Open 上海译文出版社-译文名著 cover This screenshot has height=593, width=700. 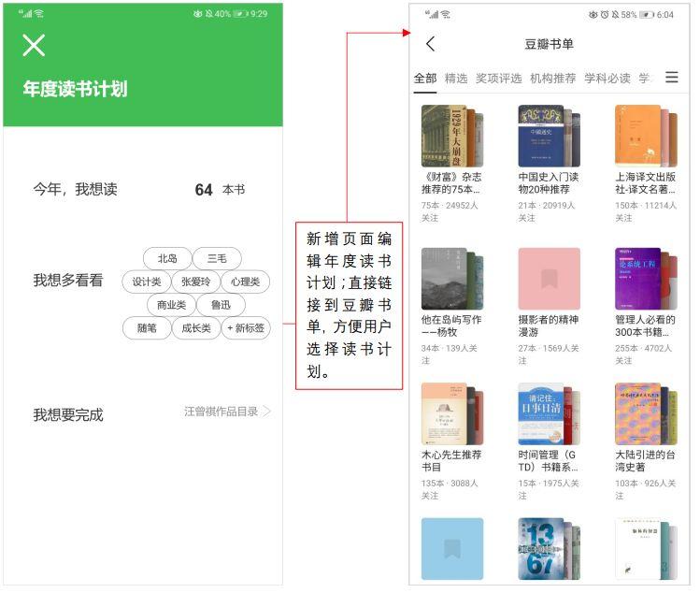(x=646, y=137)
